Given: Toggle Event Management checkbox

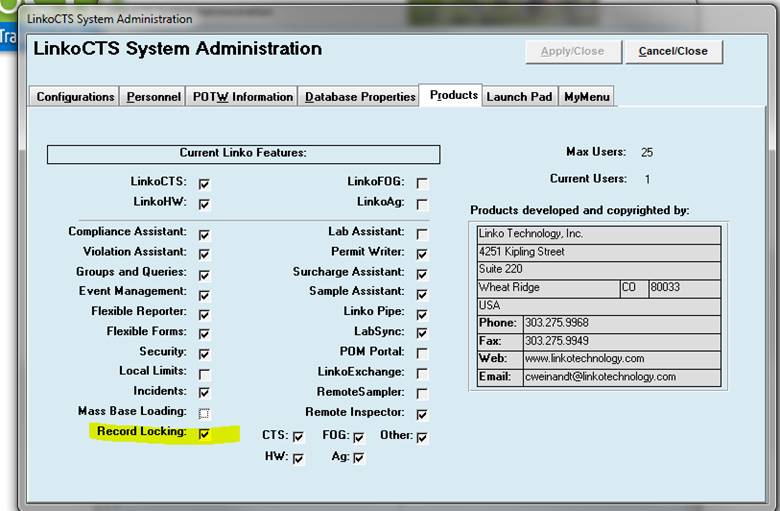Looking at the screenshot, I should click(x=204, y=295).
